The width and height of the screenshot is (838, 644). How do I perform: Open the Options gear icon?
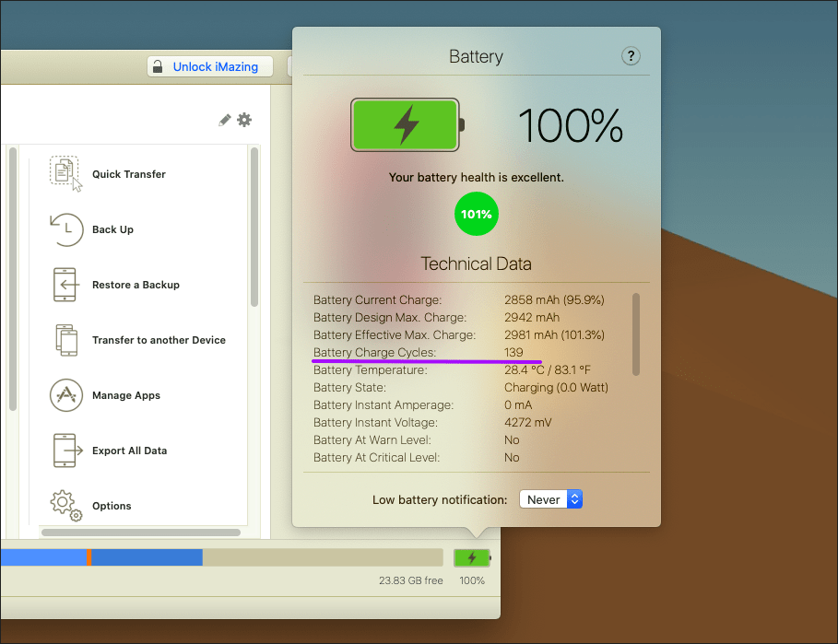[x=65, y=504]
